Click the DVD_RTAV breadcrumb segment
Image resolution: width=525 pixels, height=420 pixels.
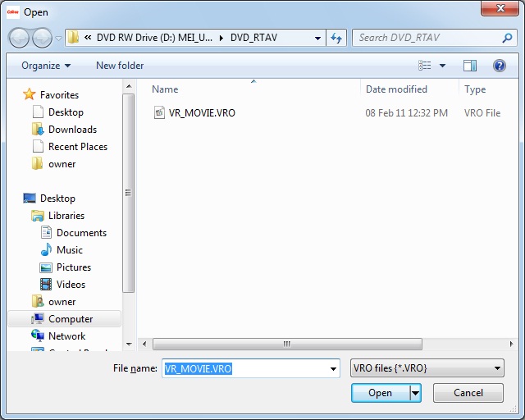point(253,38)
